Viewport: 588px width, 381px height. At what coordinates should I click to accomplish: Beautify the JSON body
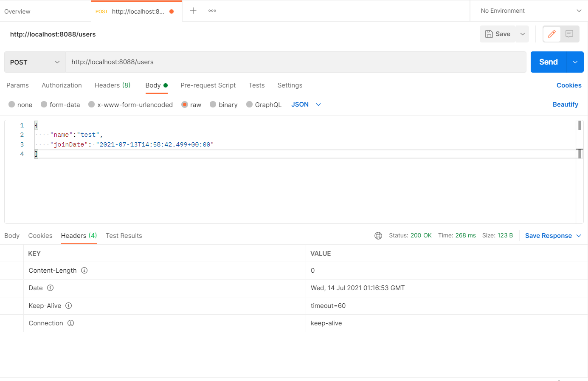click(x=565, y=104)
